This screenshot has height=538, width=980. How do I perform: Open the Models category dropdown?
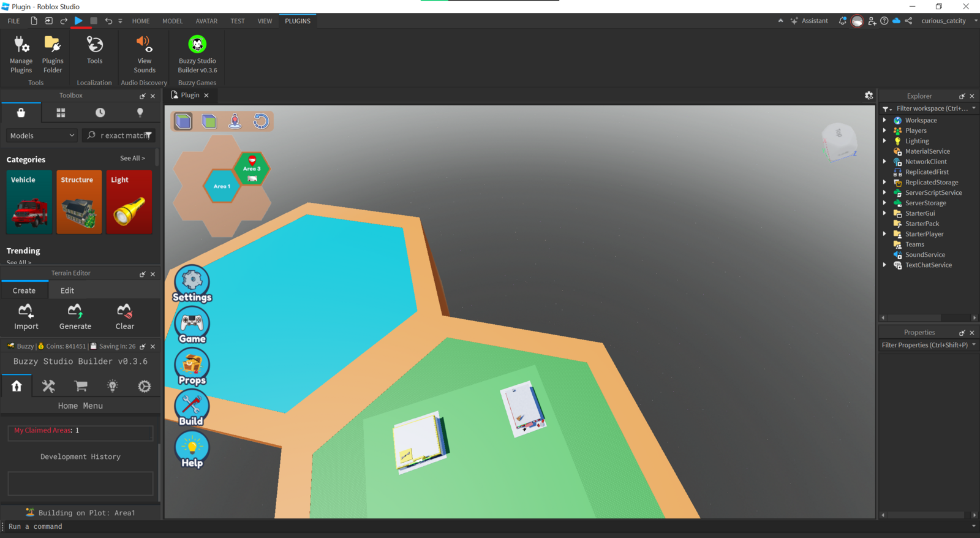[x=42, y=135]
